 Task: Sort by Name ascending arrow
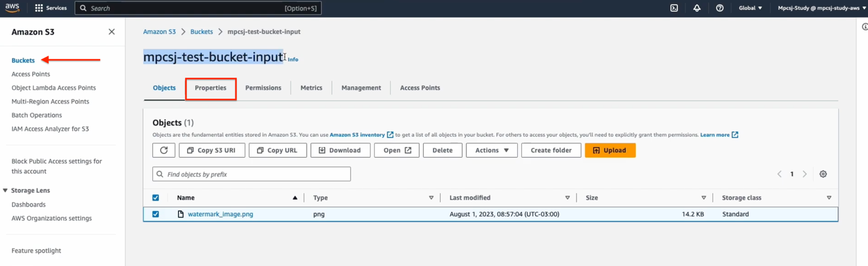295,198
